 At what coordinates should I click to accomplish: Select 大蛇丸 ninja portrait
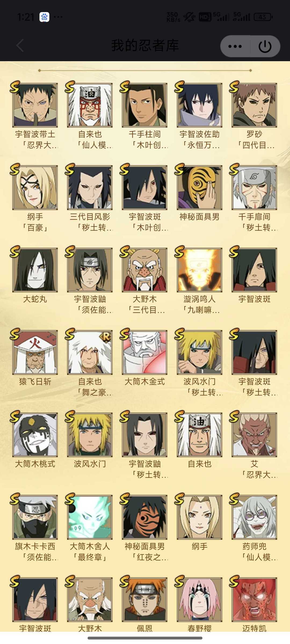point(35,270)
